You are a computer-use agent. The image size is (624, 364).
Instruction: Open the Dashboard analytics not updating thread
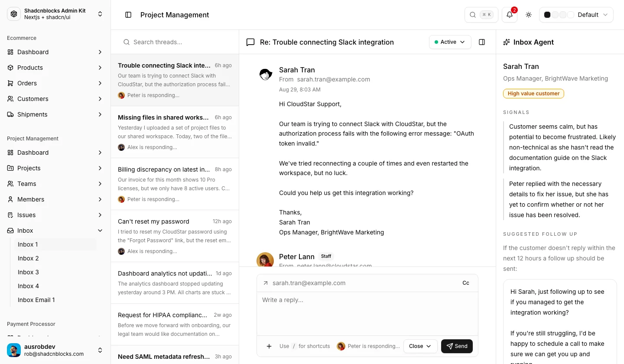pos(175,283)
